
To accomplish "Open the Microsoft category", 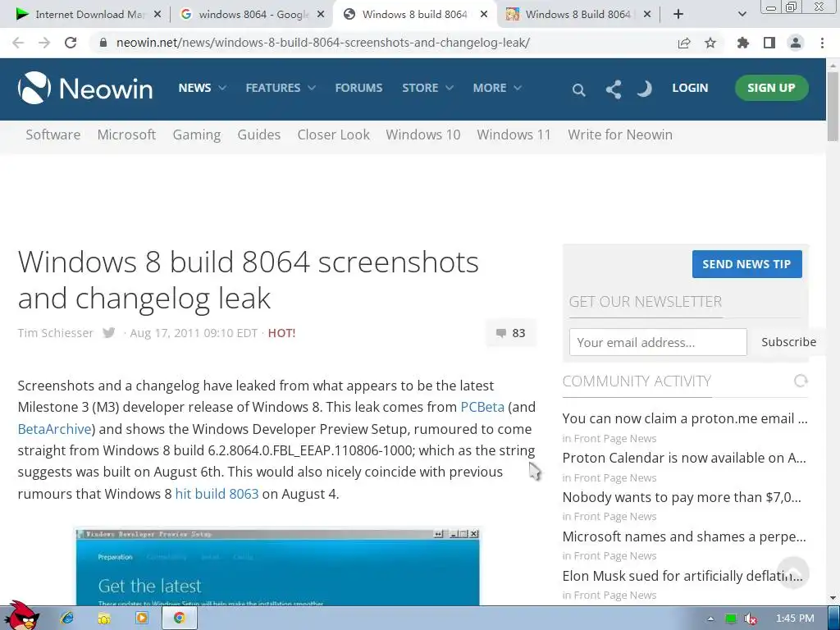I will [126, 135].
